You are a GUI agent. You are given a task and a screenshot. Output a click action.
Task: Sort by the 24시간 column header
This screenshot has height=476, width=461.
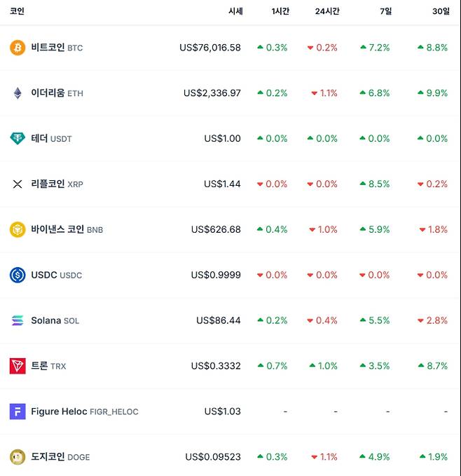click(x=326, y=11)
